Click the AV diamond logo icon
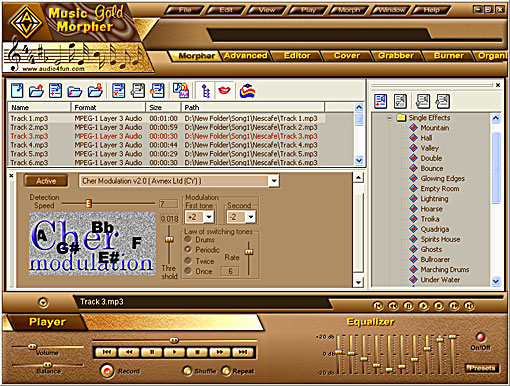Screen dimensions: 510x386 click(26, 23)
